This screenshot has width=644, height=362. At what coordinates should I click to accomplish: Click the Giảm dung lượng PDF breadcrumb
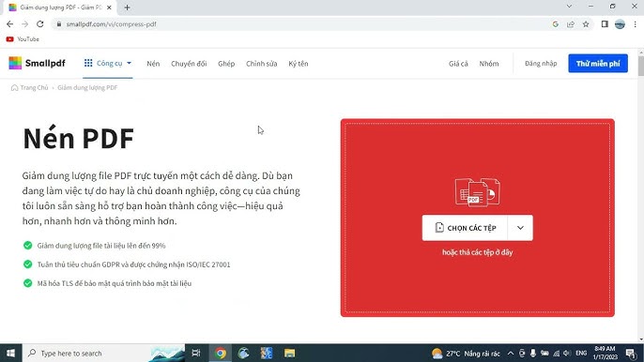point(87,88)
